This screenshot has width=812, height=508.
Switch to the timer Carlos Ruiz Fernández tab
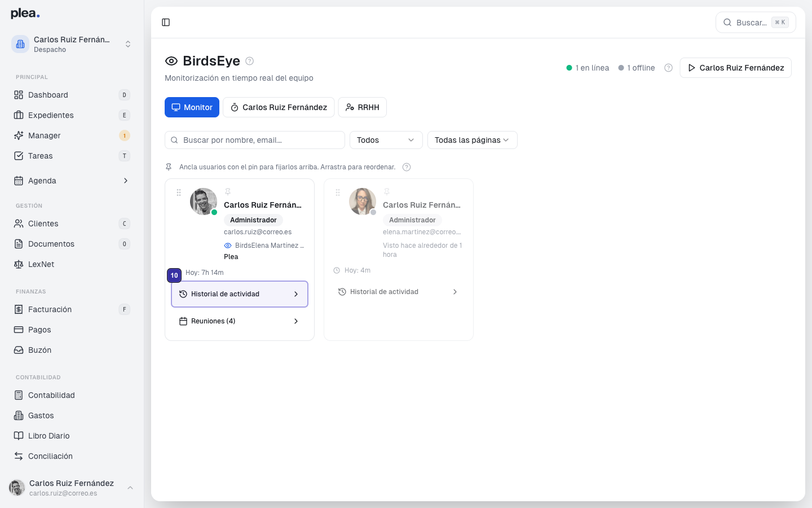click(x=279, y=107)
